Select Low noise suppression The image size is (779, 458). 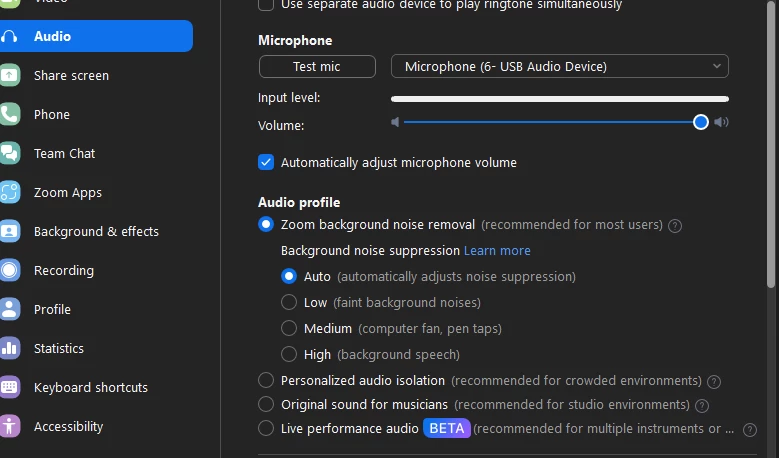click(289, 302)
